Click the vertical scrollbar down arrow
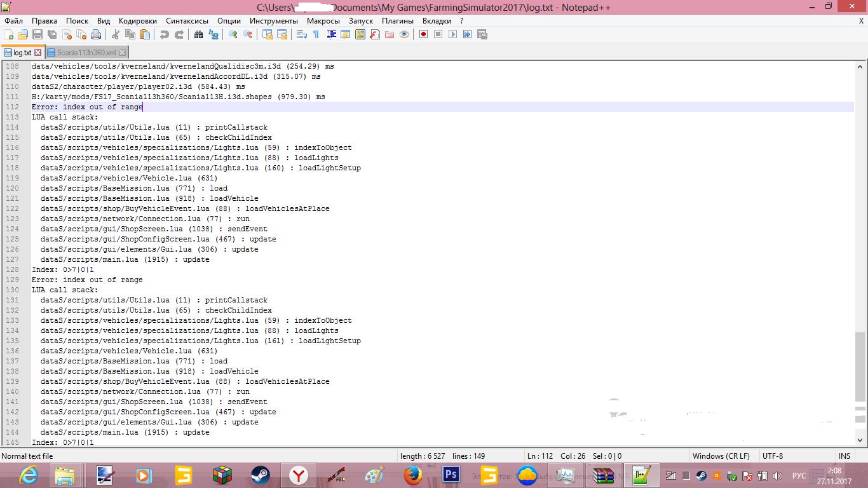 pyautogui.click(x=860, y=439)
